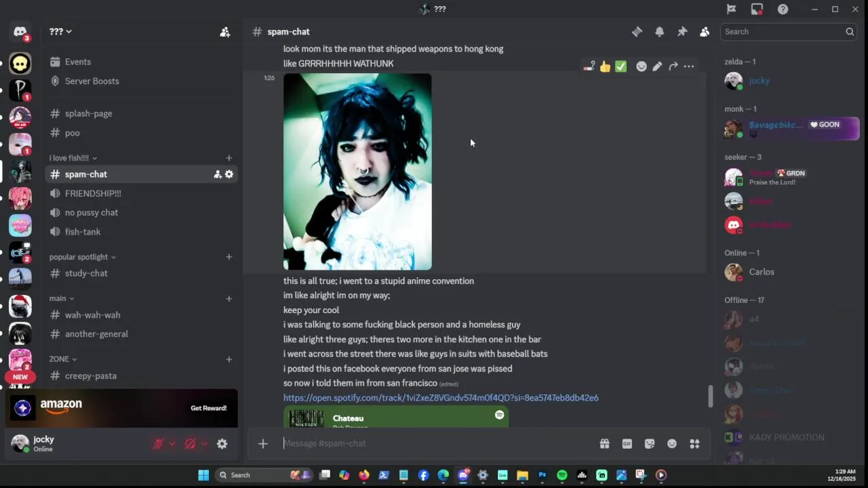
Task: Open User Settings gear
Action: [222, 444]
